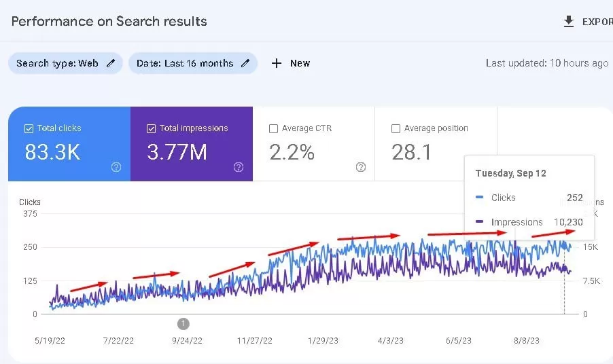Click the EXPORT text button
This screenshot has height=364, width=613.
(x=597, y=22)
